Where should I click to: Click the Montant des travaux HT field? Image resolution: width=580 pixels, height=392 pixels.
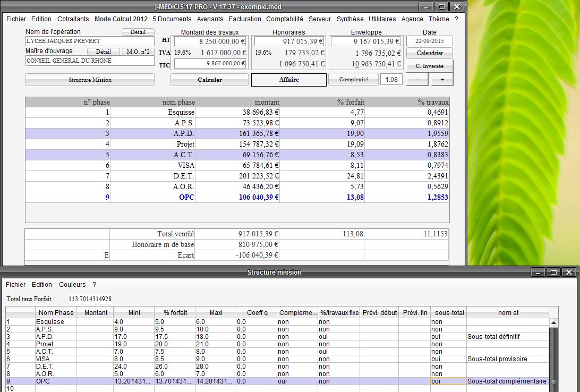(210, 41)
